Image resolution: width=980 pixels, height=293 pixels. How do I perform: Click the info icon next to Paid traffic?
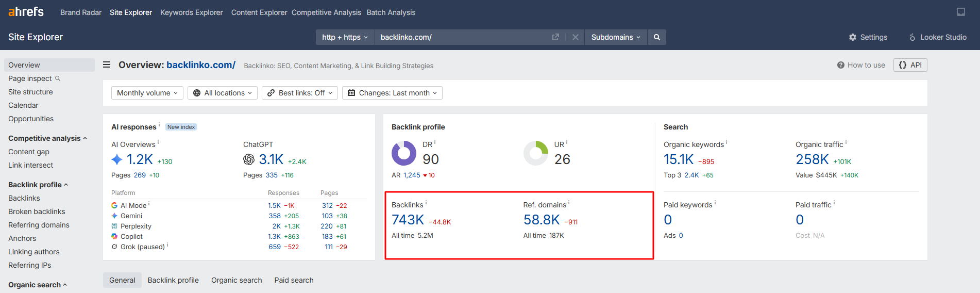[834, 203]
